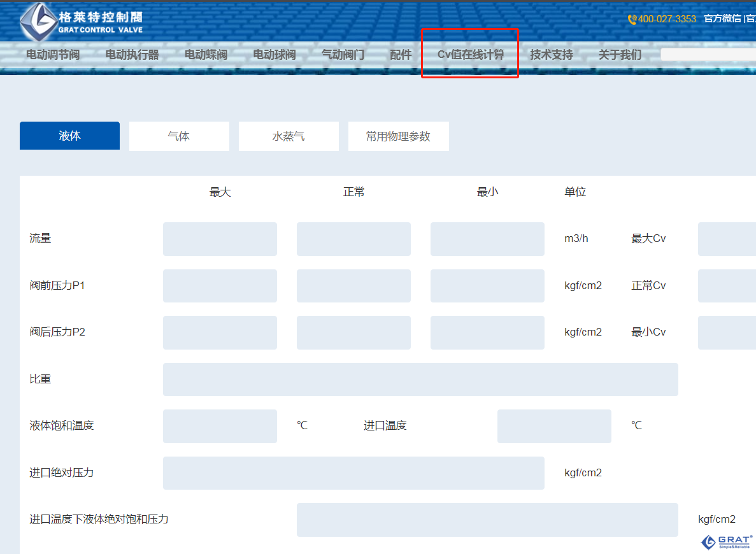Go to 电动蝶阀 navigation item
Screen dimensions: 756x554
206,55
